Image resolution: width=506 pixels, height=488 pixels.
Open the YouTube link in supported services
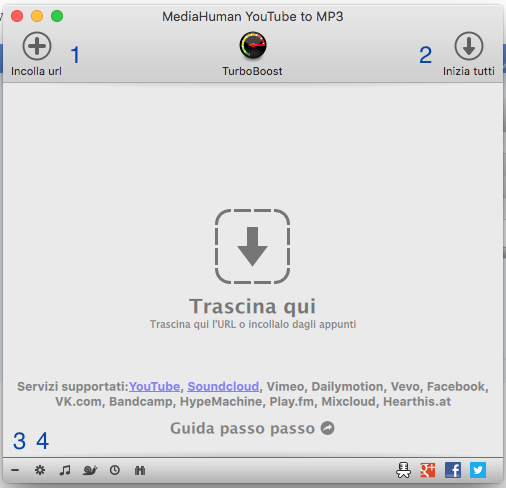tap(154, 386)
